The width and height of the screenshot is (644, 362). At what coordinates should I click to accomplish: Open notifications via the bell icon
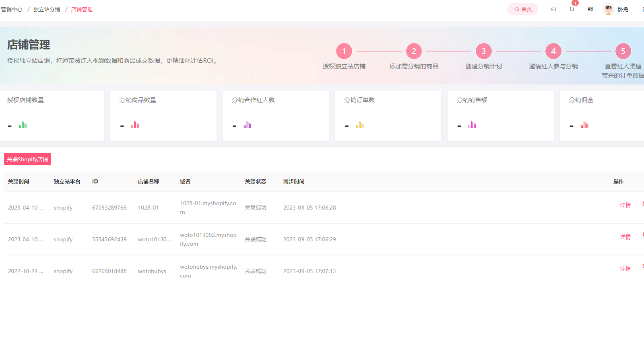[572, 9]
